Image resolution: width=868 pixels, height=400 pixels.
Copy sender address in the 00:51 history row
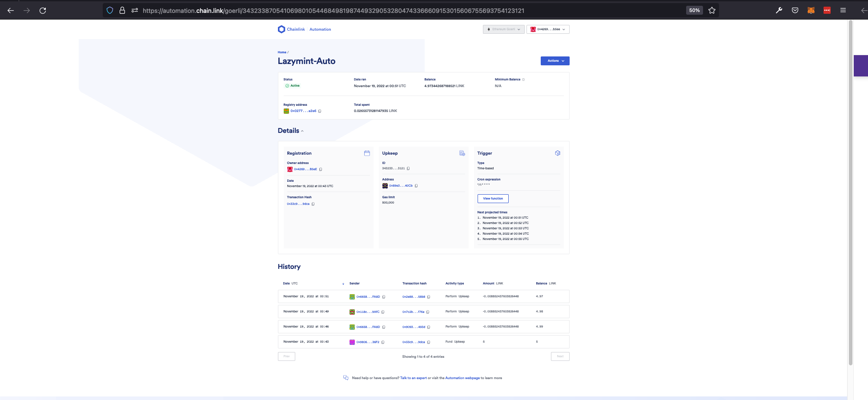pyautogui.click(x=384, y=297)
